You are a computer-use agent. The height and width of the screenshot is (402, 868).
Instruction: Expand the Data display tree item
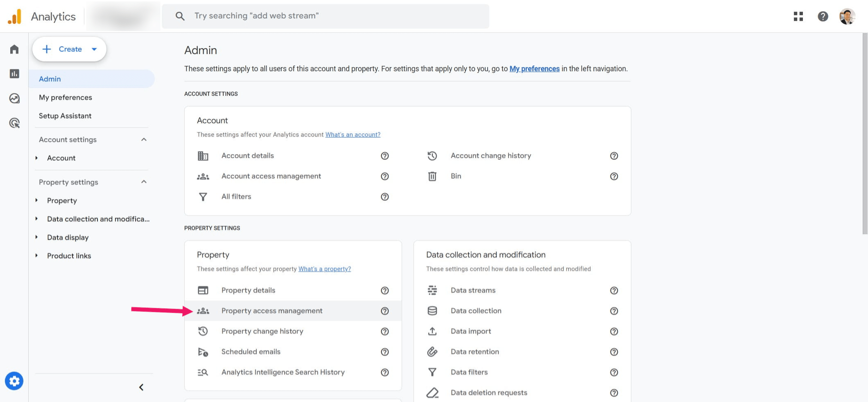[36, 237]
